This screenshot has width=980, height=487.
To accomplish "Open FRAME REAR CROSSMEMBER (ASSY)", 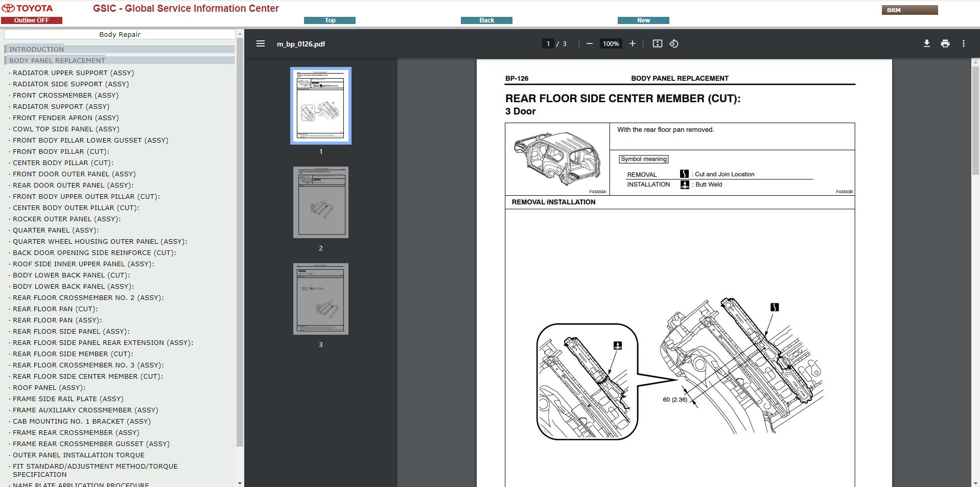I will pos(76,432).
